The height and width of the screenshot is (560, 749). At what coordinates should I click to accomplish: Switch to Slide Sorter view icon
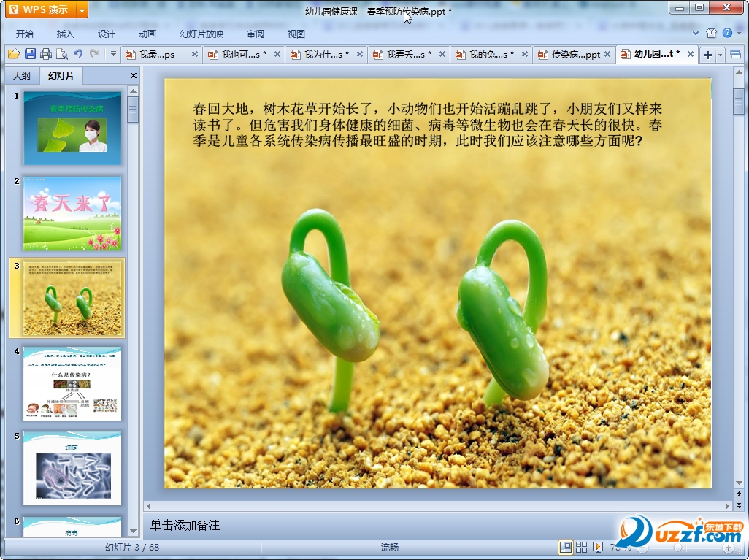coord(581,547)
